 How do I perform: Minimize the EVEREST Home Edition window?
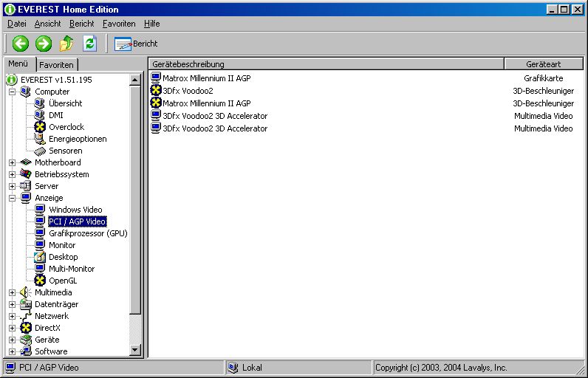[x=552, y=10]
